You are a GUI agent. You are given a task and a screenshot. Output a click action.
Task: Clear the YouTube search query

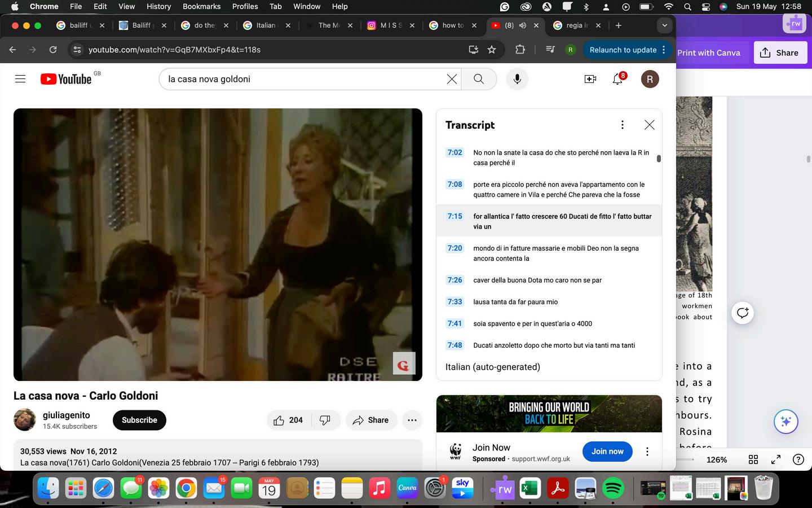[x=452, y=79]
